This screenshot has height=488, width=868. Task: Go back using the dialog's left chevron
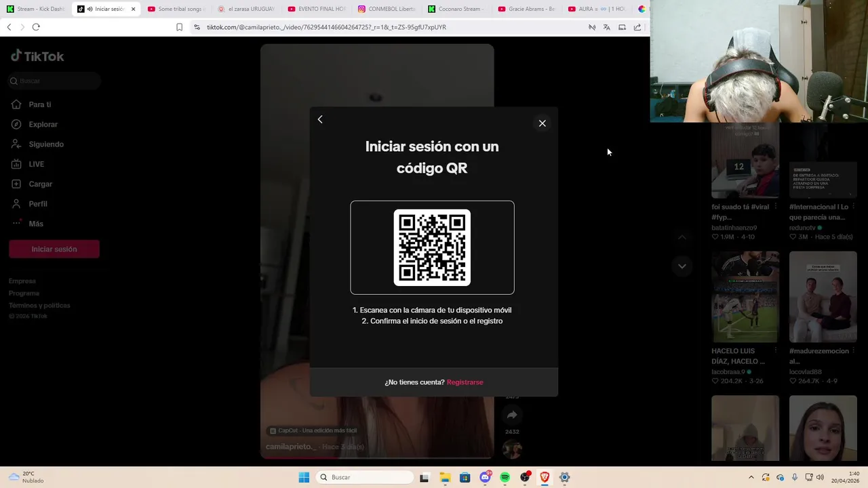320,119
